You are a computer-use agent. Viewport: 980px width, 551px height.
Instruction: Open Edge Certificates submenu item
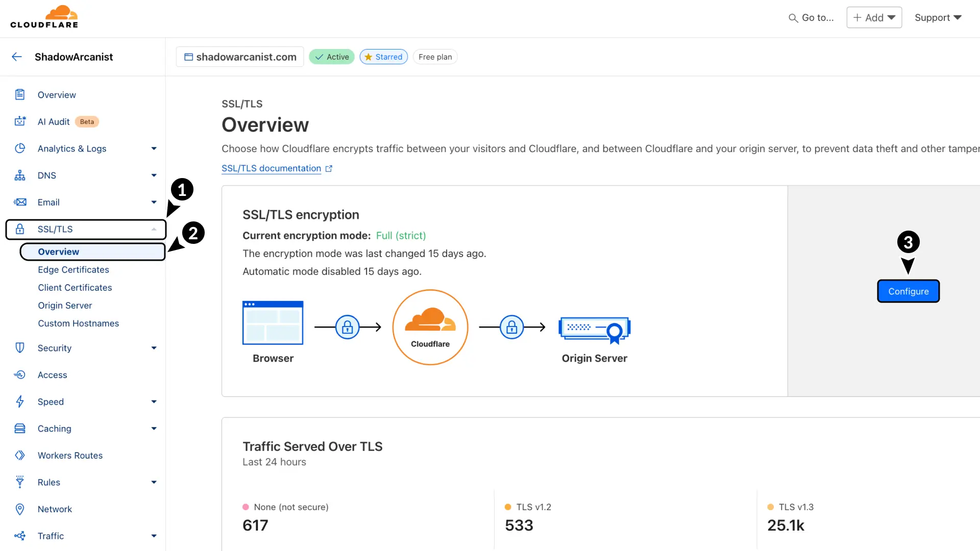pyautogui.click(x=73, y=269)
